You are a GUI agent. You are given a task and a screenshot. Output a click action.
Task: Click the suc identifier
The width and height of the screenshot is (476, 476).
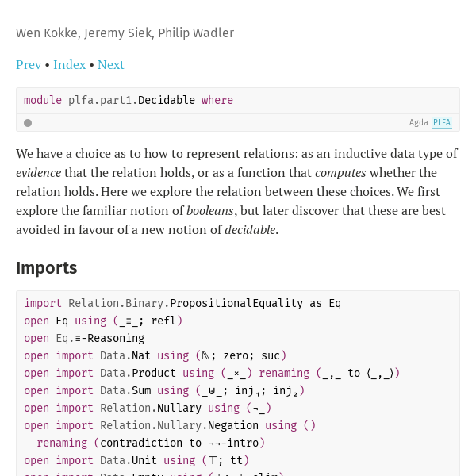[x=271, y=355]
